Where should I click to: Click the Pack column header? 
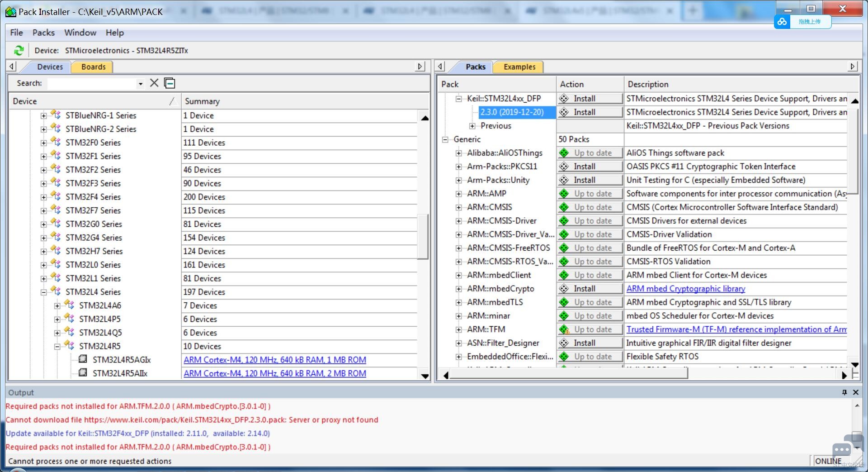point(497,84)
